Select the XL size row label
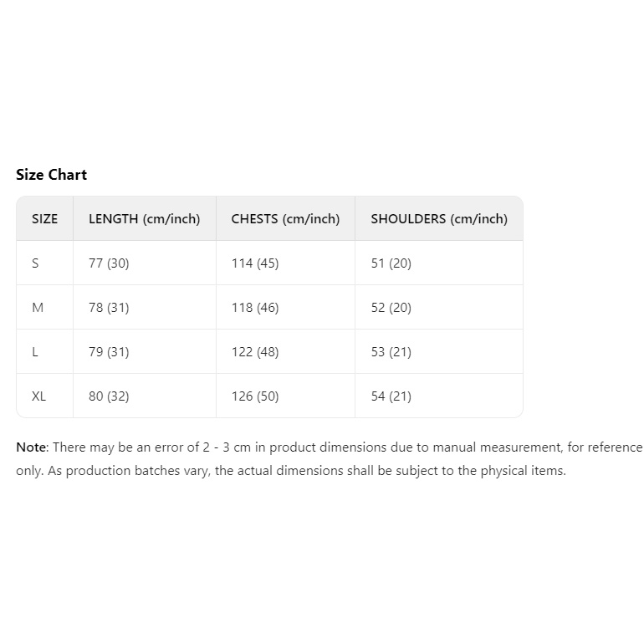Screen dimensions: 644x644 click(39, 396)
